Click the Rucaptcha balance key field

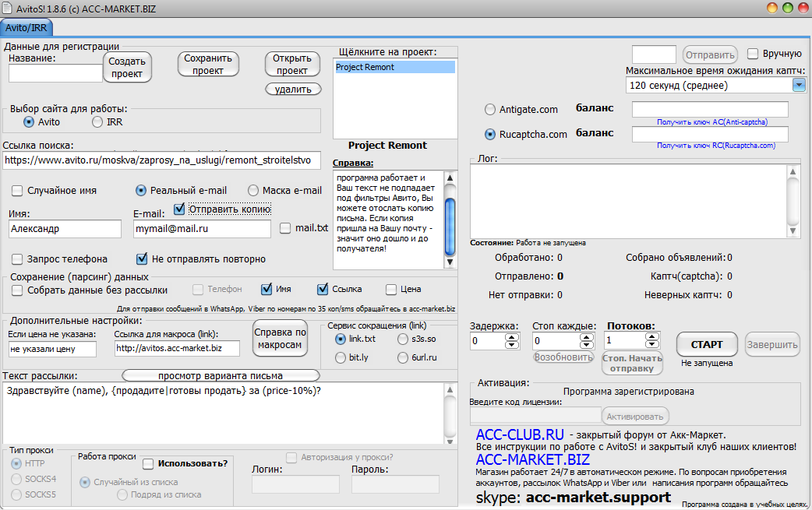tap(710, 134)
